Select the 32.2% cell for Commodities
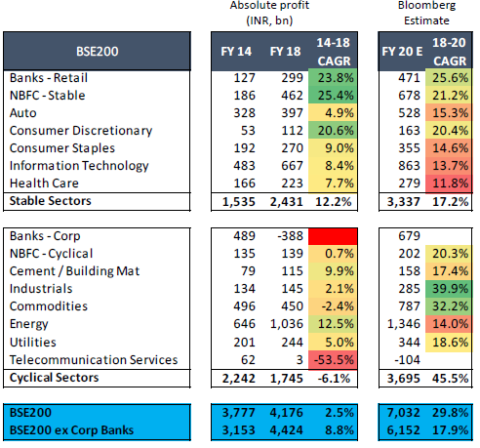480x448 pixels. pyautogui.click(x=449, y=306)
